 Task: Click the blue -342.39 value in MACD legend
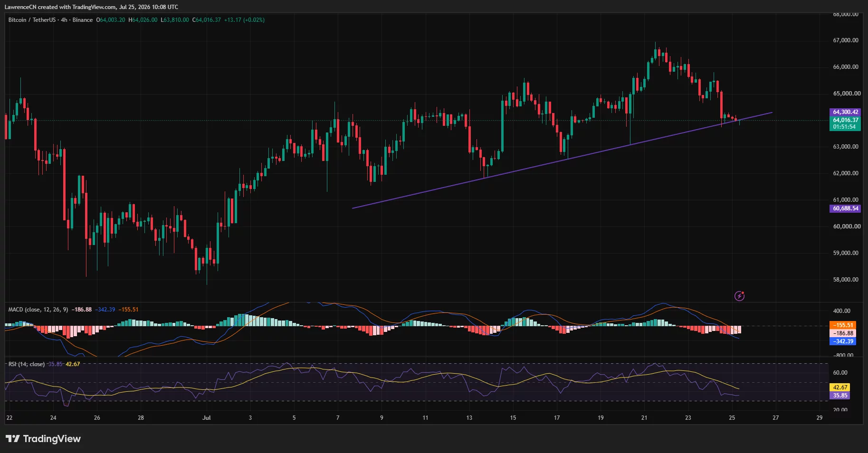pos(105,310)
